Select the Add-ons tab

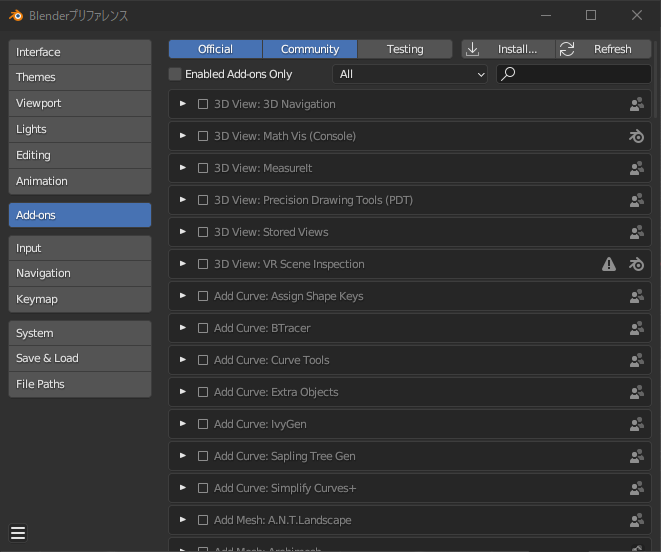[x=80, y=215]
